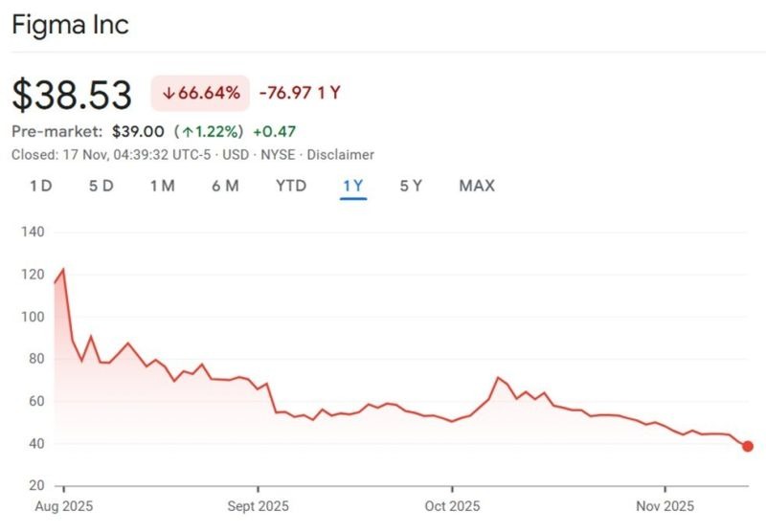Click the selected 1Y tab
Image resolution: width=766 pixels, height=532 pixels.
click(x=352, y=186)
